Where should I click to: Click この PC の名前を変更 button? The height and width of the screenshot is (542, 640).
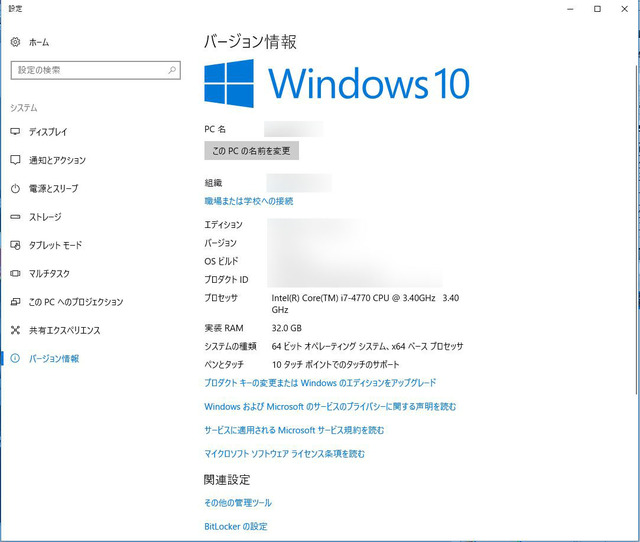click(251, 151)
